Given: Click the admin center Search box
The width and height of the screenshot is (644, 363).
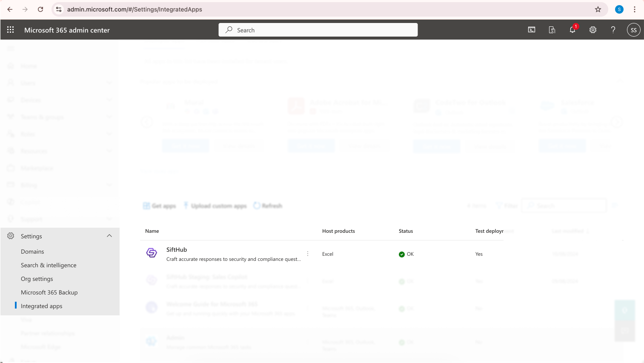Looking at the screenshot, I should 318,30.
